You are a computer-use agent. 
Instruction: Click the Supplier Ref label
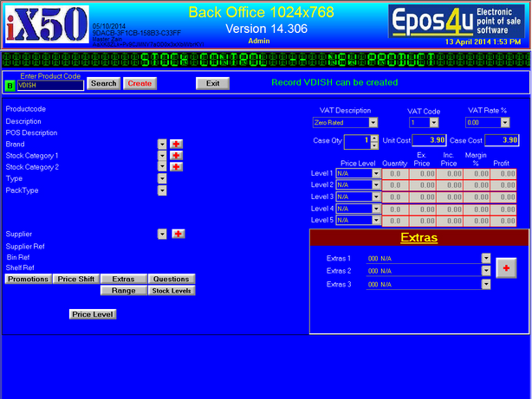click(x=25, y=246)
